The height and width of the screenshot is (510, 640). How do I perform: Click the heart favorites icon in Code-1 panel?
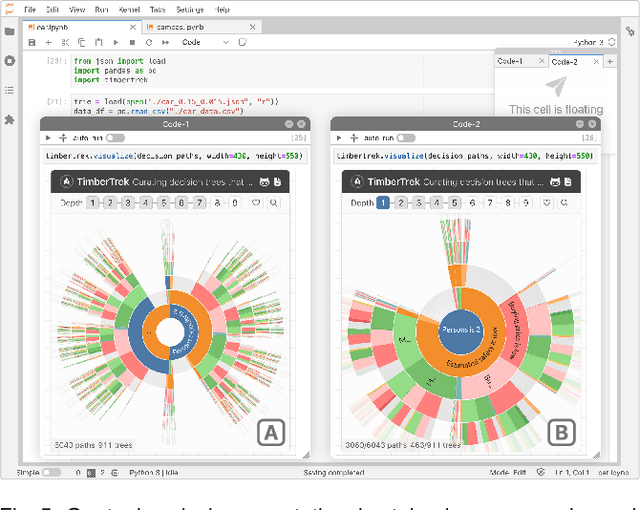(255, 203)
